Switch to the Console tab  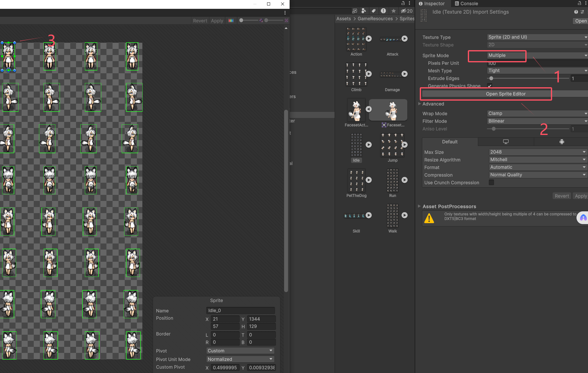click(466, 4)
